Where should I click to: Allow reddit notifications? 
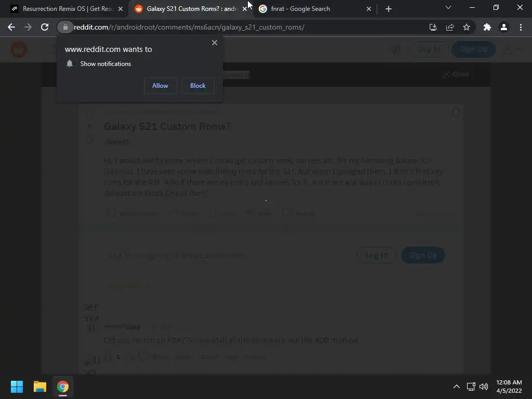160,86
